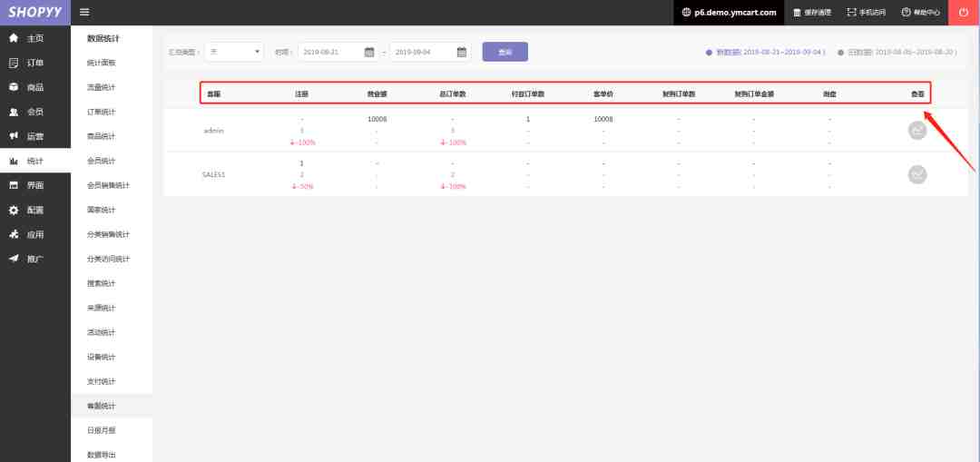980x462 pixels.
Task: Open the 推广 paper-plane icon in the sidebar
Action: point(13,258)
